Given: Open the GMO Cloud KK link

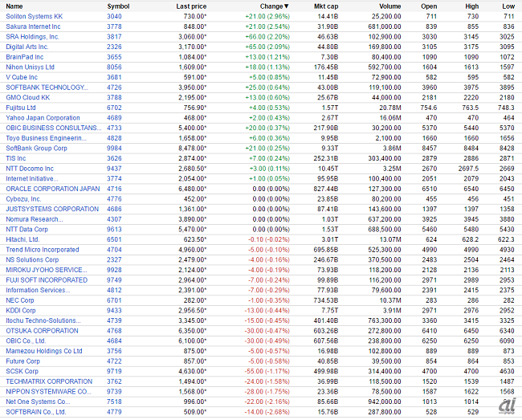Looking at the screenshot, I should [x=28, y=97].
